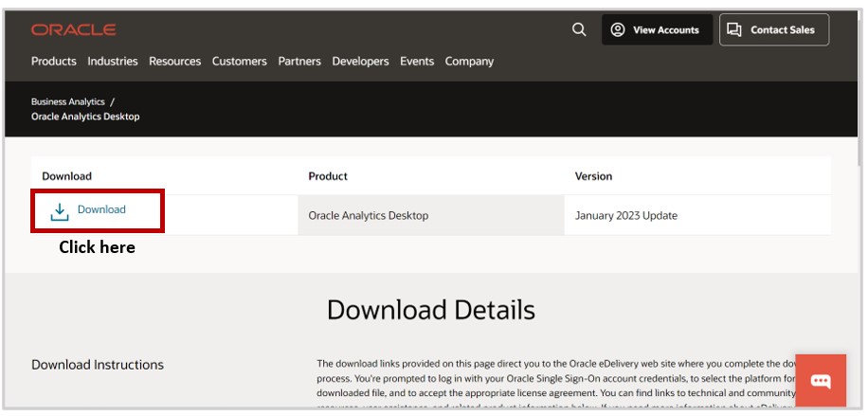
Task: Open the Products menu
Action: (x=54, y=62)
